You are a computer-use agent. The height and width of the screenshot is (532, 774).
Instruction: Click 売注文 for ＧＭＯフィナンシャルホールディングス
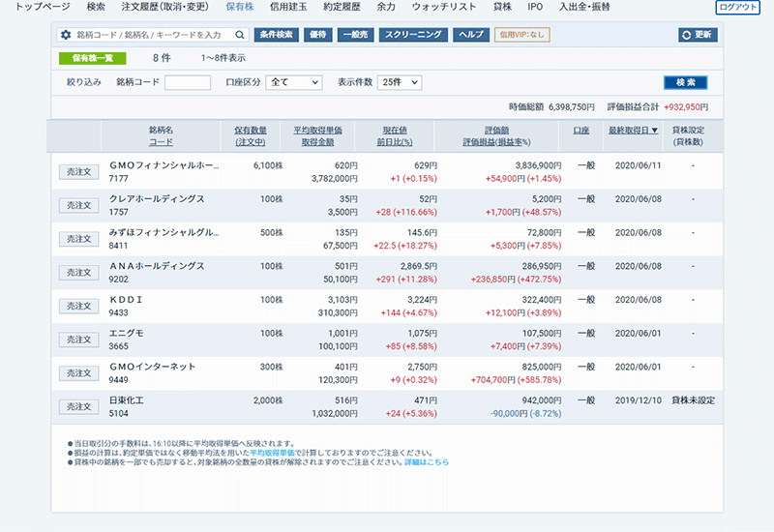(x=78, y=171)
